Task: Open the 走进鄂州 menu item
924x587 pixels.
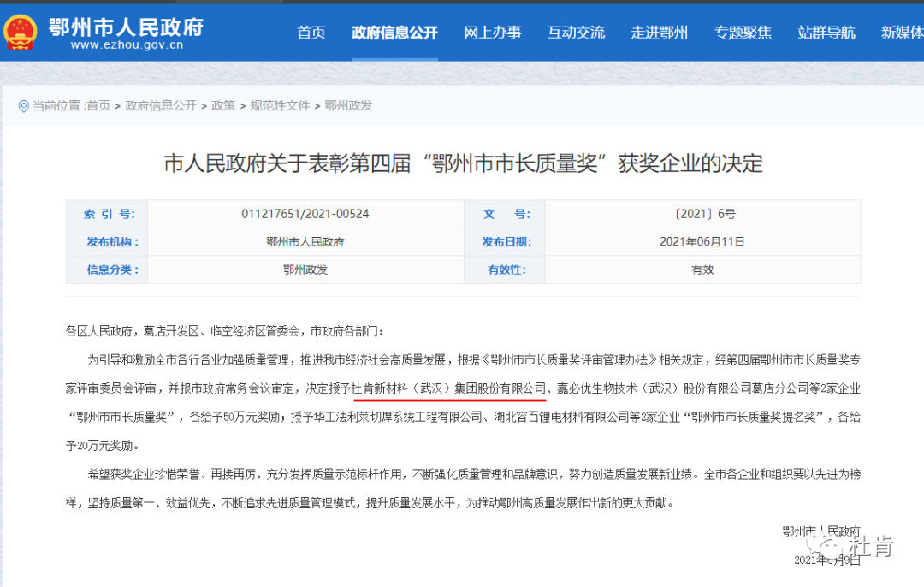Action: point(660,33)
